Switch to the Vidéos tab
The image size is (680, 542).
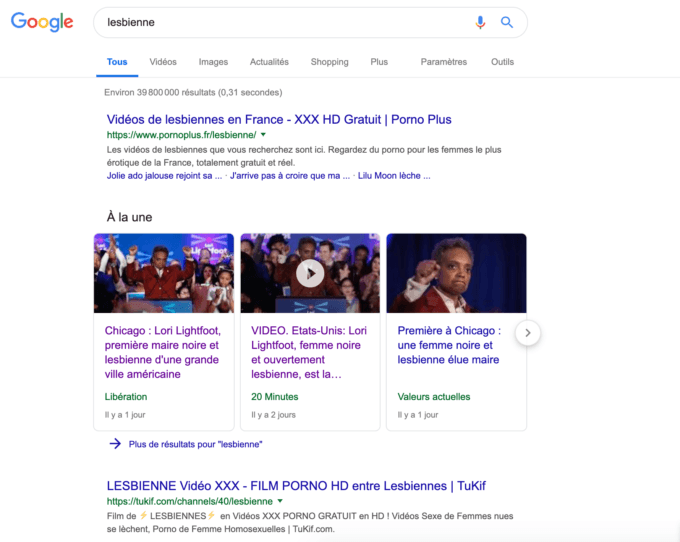point(163,62)
